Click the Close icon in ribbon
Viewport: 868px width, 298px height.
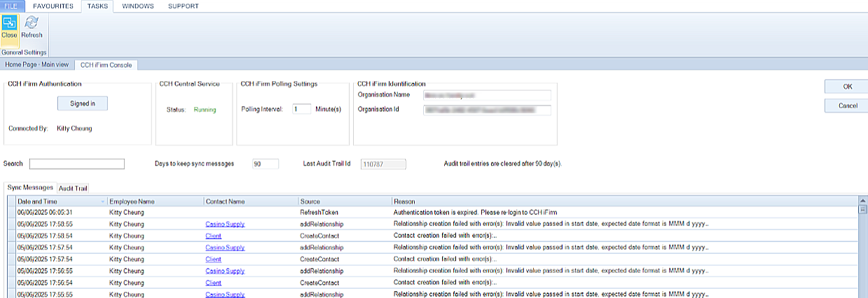[10, 28]
